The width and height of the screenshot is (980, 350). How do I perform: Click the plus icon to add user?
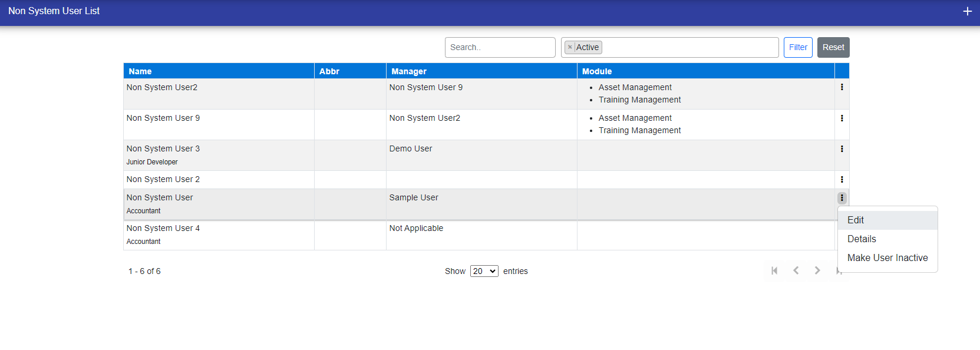tap(967, 11)
